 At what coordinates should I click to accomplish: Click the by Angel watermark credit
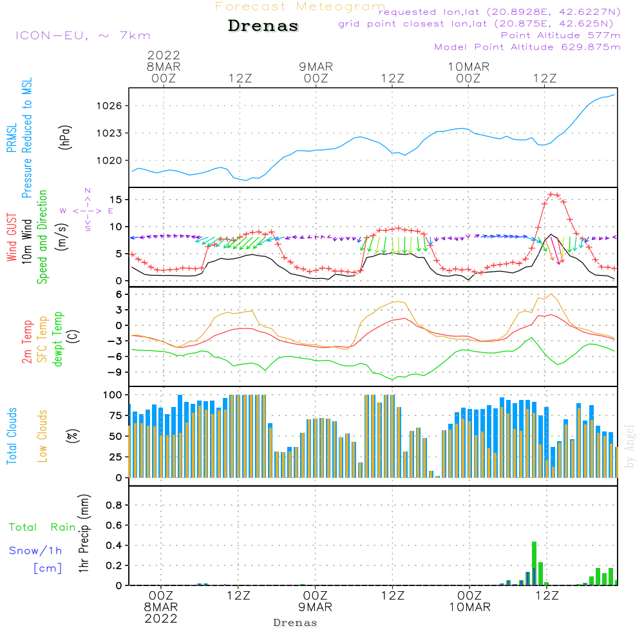point(630,446)
